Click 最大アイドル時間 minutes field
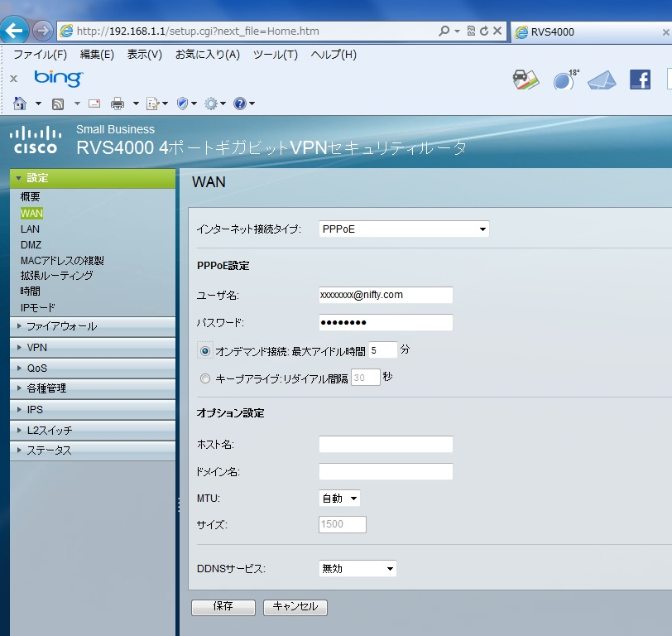Image resolution: width=672 pixels, height=636 pixels. 383,350
